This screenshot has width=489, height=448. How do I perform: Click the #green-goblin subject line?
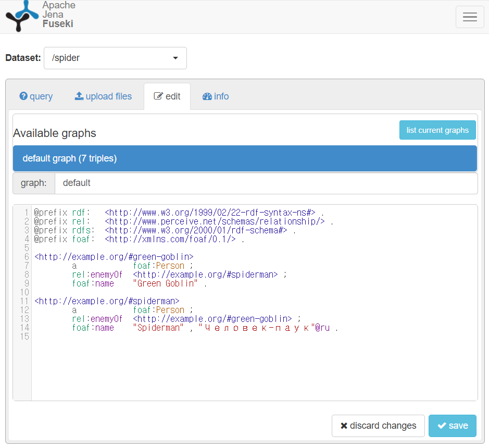coord(114,257)
